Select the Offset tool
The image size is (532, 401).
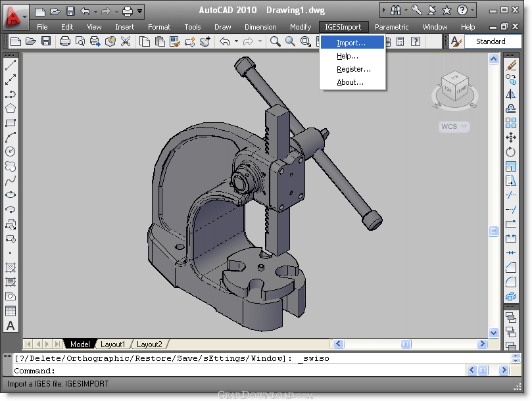(x=511, y=108)
